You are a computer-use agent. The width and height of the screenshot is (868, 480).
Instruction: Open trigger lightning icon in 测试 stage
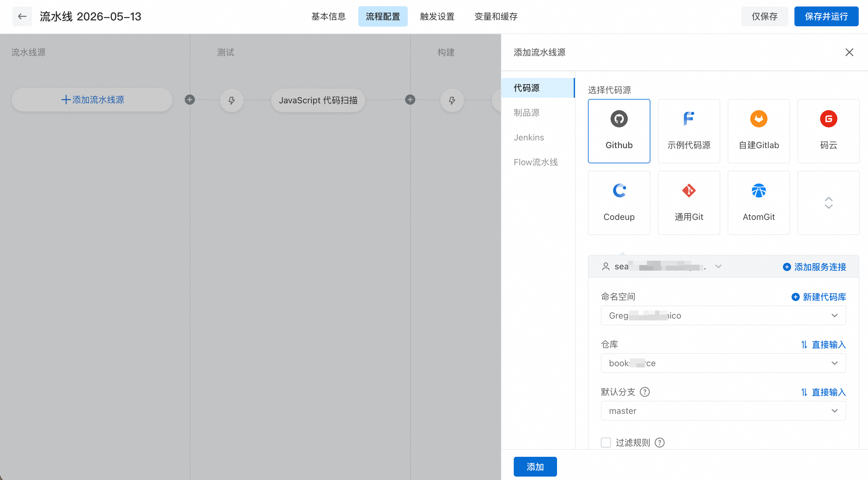232,100
